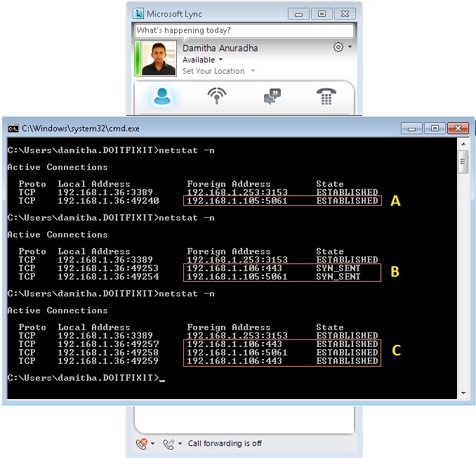The width and height of the screenshot is (476, 458).
Task: Click the call forwarding icon in Lync
Action: click(168, 444)
